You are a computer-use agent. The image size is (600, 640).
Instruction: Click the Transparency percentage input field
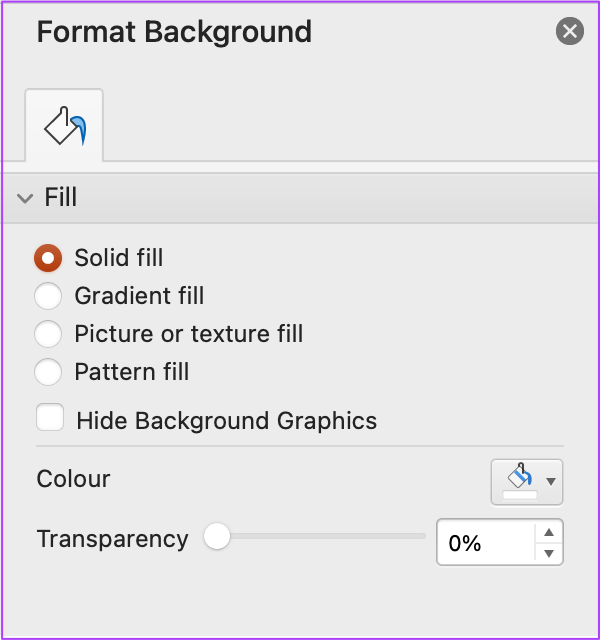[x=485, y=542]
